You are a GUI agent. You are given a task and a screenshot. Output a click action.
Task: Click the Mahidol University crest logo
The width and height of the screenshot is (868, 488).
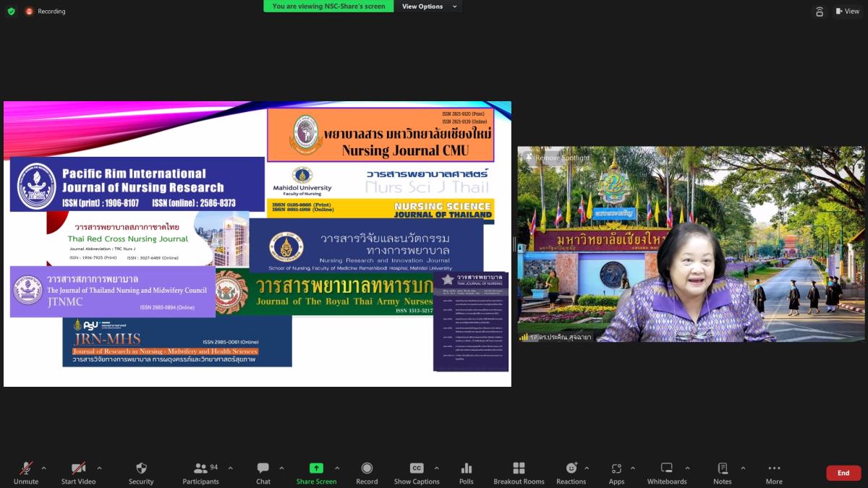pos(302,175)
